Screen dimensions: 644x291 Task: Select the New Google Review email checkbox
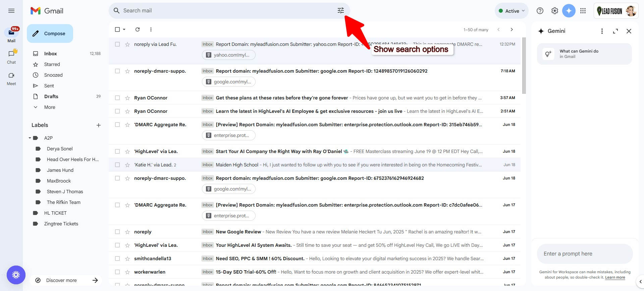pyautogui.click(x=117, y=232)
